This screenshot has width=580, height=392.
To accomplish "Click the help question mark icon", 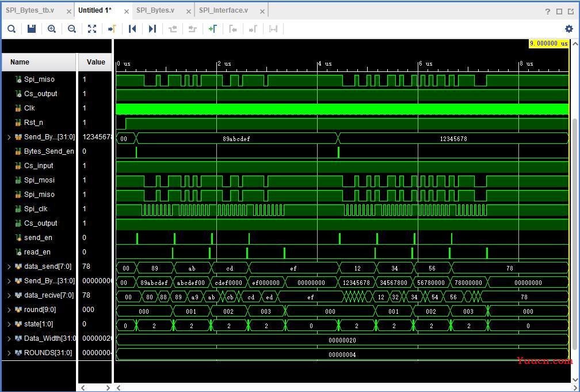I will [x=548, y=12].
